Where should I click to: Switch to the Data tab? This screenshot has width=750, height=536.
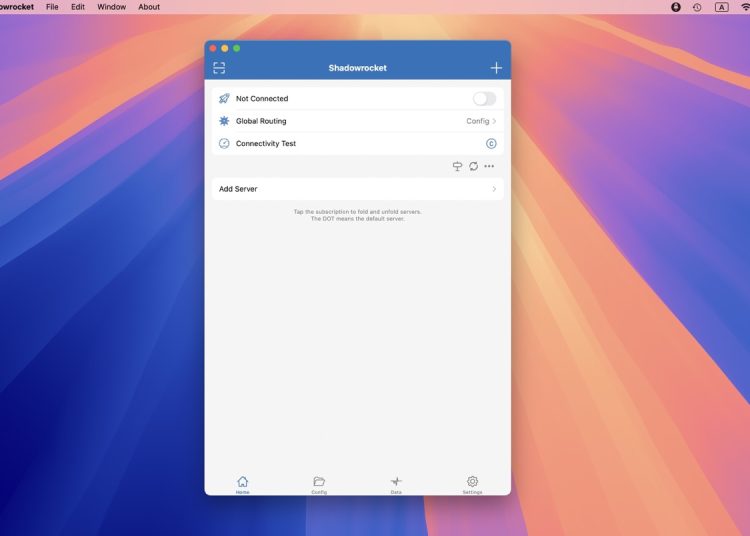pos(396,484)
